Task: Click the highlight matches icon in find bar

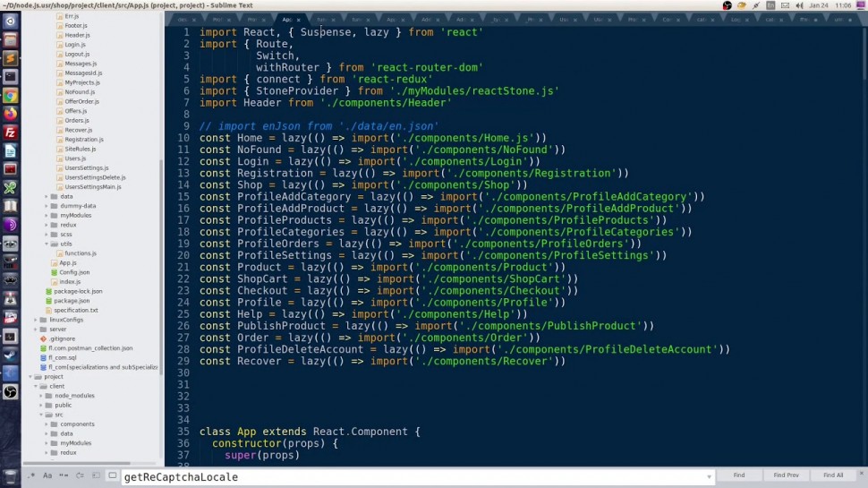Action: 111,475
